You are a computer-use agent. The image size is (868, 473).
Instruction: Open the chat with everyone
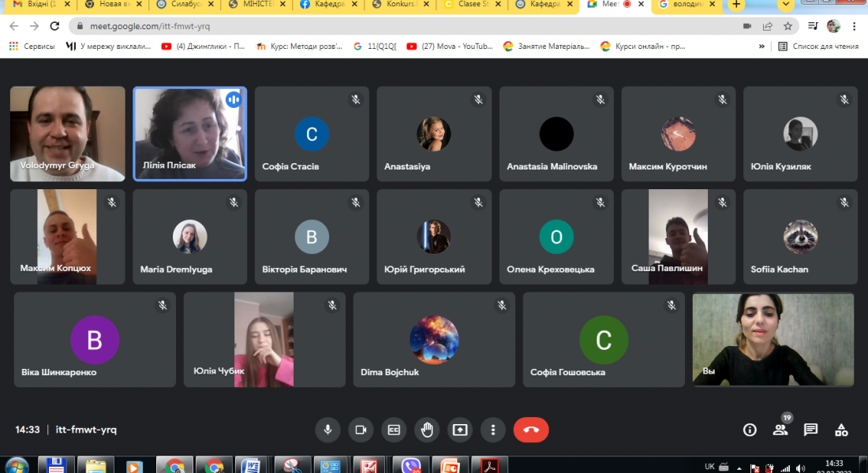810,430
